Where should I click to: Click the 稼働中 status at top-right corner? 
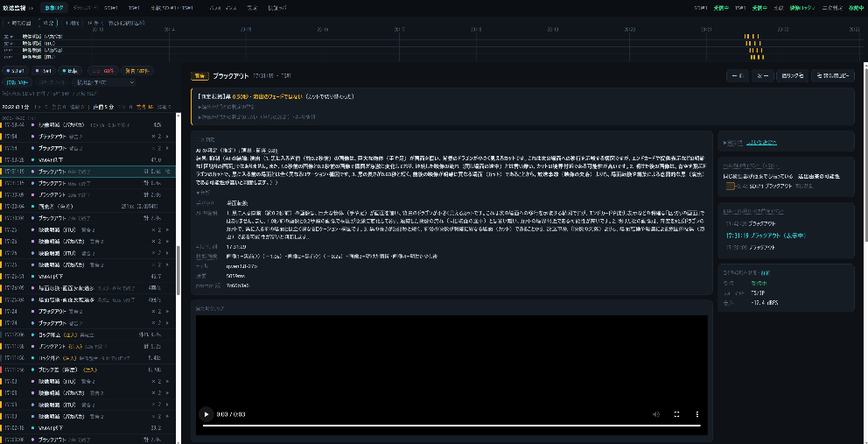[856, 8]
